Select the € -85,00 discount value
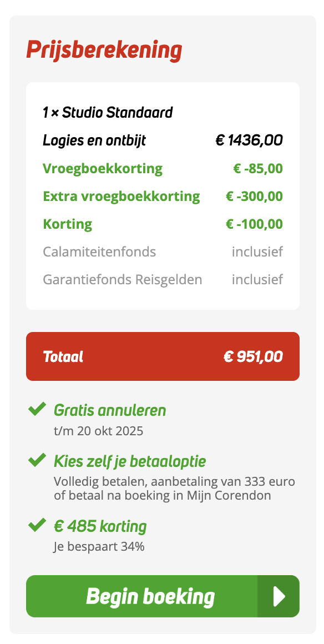The width and height of the screenshot is (324, 644). [257, 168]
